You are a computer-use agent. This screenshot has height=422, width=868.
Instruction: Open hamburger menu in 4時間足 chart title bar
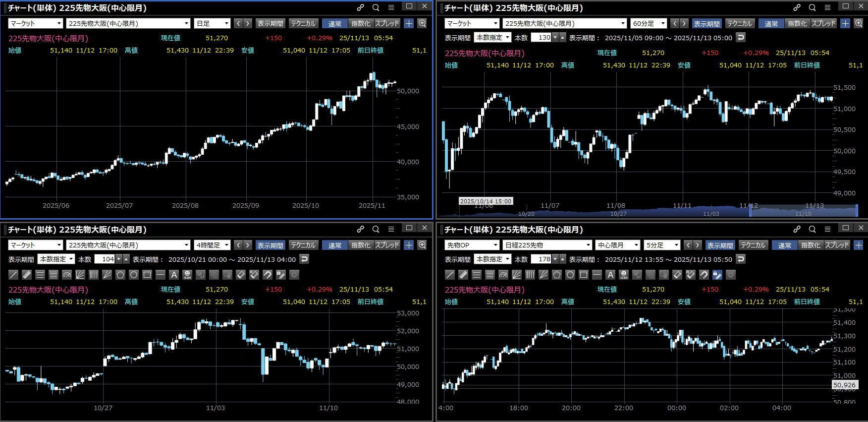pyautogui.click(x=391, y=229)
